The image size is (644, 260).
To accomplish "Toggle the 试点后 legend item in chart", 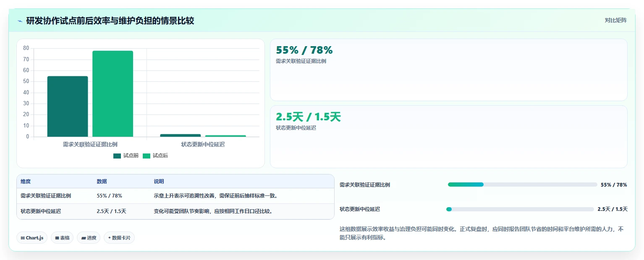I will pos(155,156).
